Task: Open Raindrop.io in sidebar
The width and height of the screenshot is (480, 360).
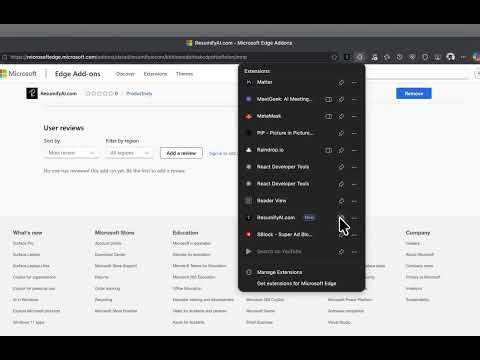Action: point(328,150)
